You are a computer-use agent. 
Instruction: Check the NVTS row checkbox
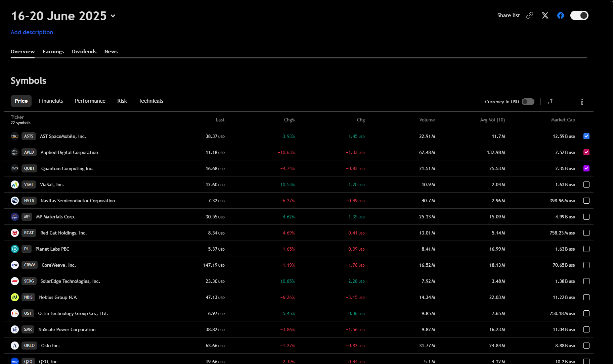pyautogui.click(x=586, y=201)
